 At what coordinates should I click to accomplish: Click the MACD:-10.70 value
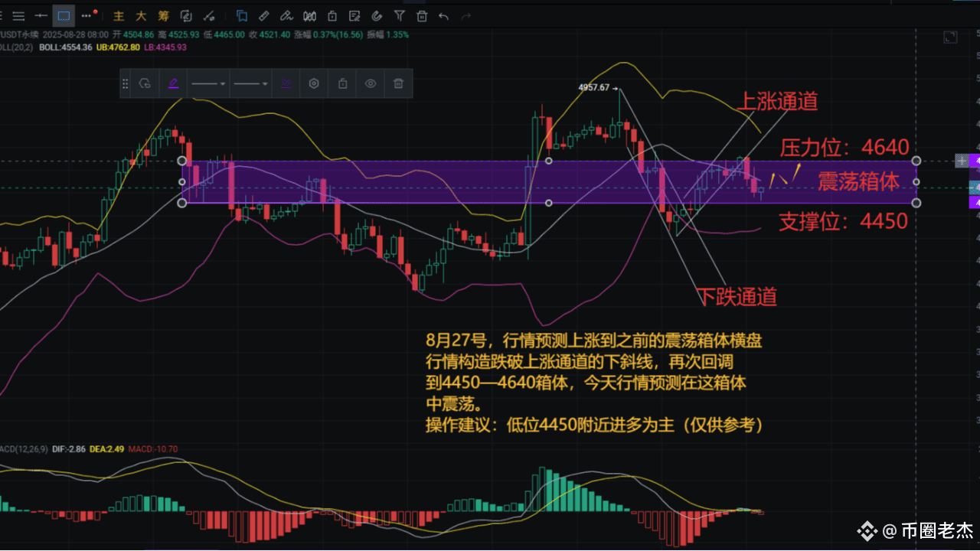(x=153, y=448)
